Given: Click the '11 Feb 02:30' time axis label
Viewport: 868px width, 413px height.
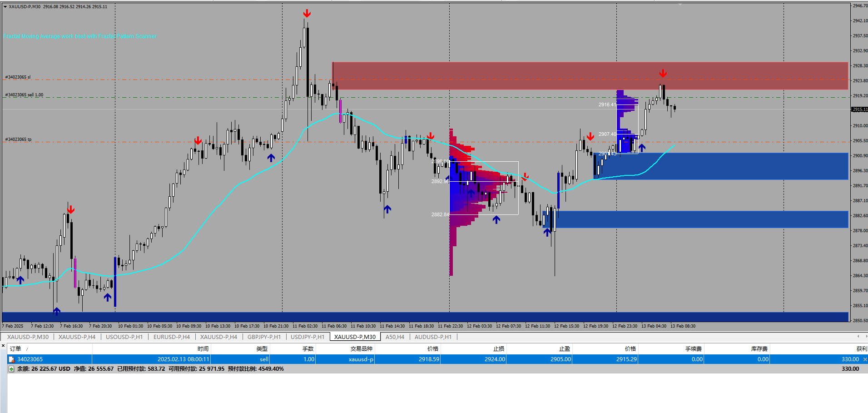Looking at the screenshot, I should pyautogui.click(x=305, y=326).
